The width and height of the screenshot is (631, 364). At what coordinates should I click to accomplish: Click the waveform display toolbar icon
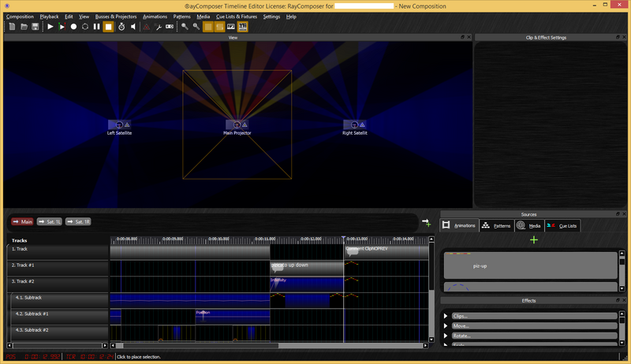click(x=231, y=27)
